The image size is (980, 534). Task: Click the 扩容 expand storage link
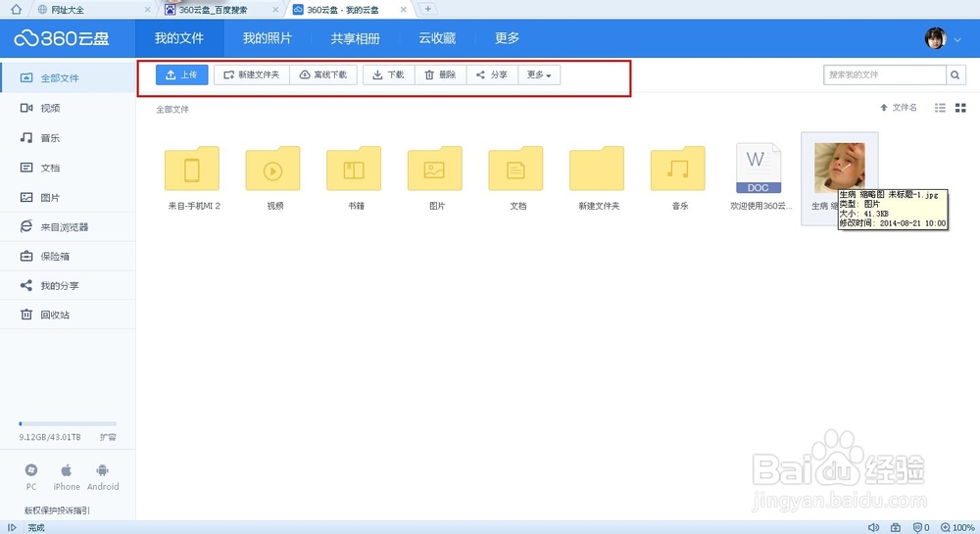tap(108, 437)
